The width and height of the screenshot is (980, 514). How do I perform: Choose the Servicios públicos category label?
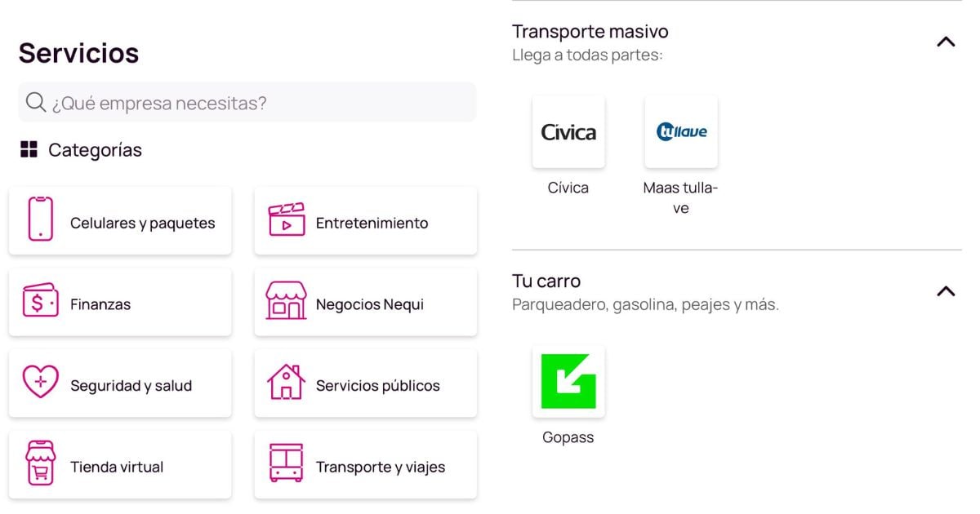click(378, 386)
